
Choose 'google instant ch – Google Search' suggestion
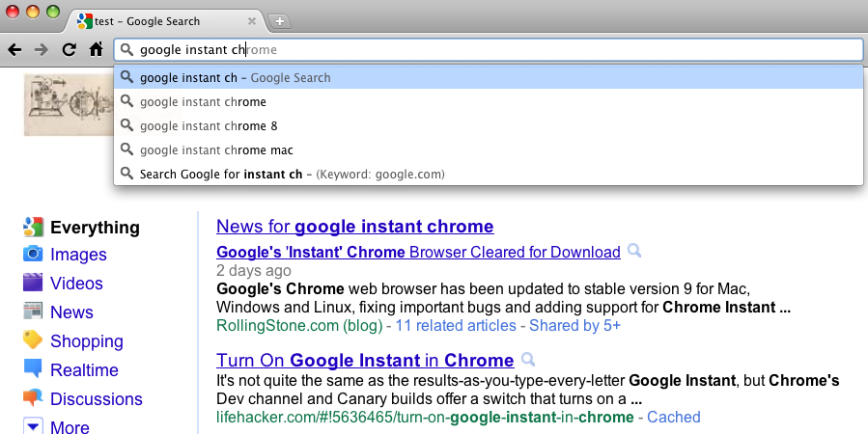489,77
